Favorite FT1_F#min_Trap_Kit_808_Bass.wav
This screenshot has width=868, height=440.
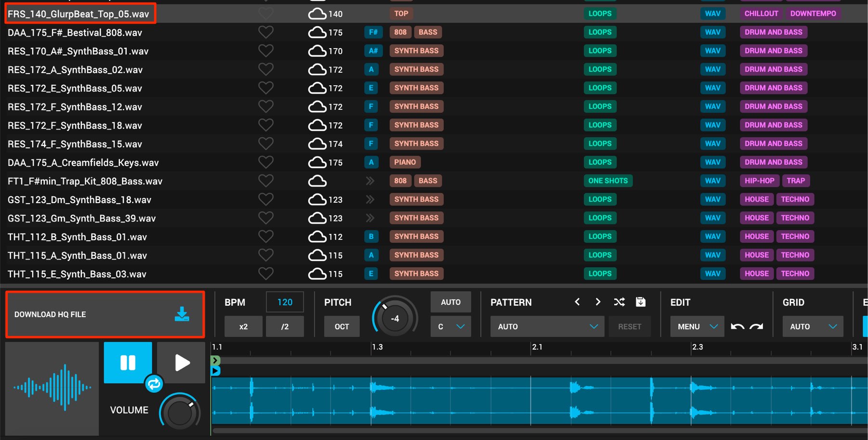pos(266,181)
